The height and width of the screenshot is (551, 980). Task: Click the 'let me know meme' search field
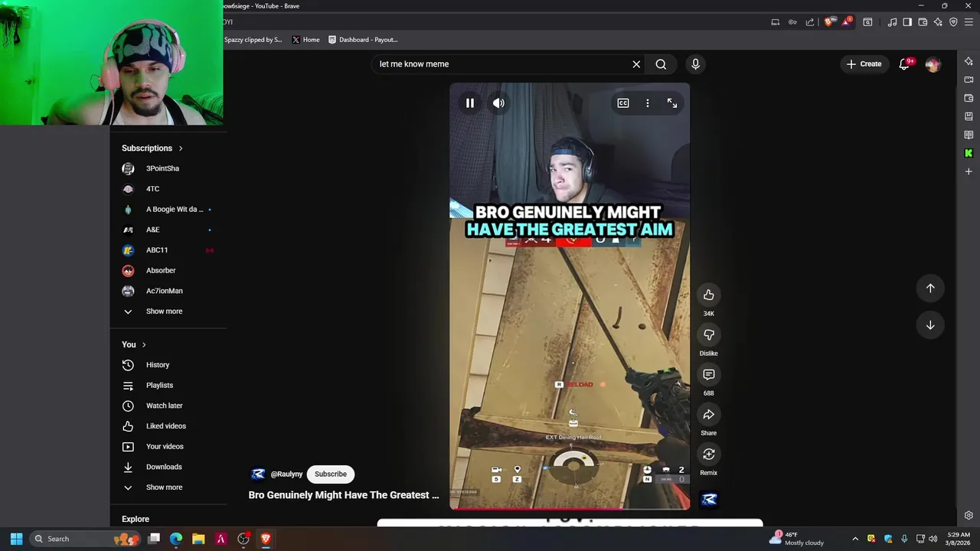tap(501, 64)
